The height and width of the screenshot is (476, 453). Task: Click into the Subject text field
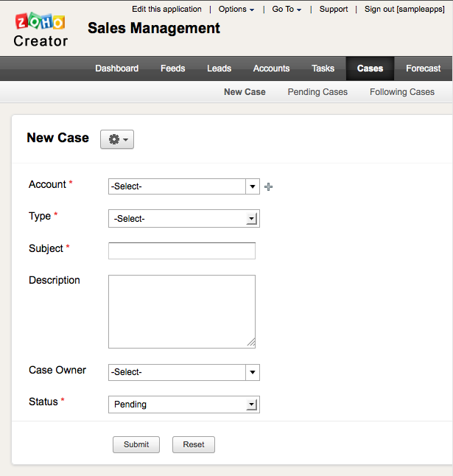pos(181,251)
